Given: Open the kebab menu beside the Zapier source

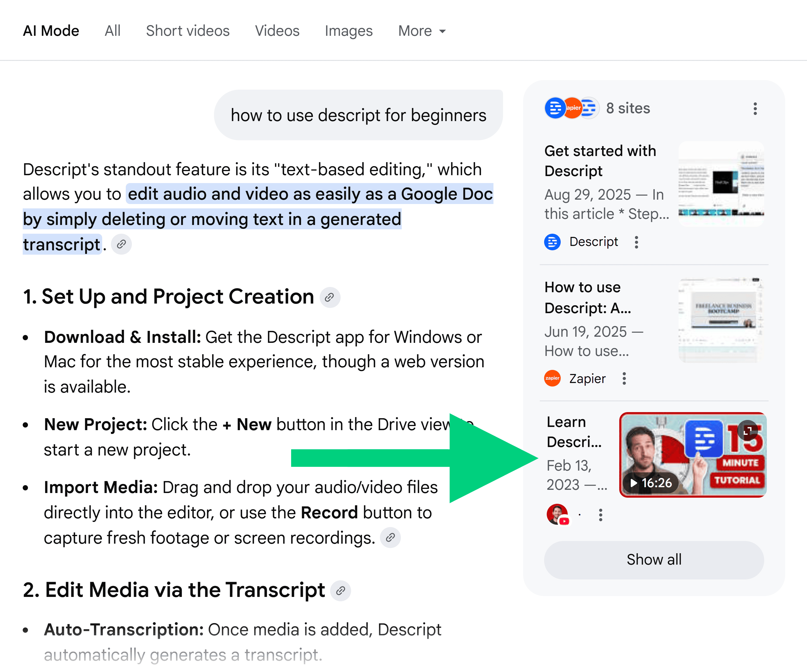Looking at the screenshot, I should [624, 378].
